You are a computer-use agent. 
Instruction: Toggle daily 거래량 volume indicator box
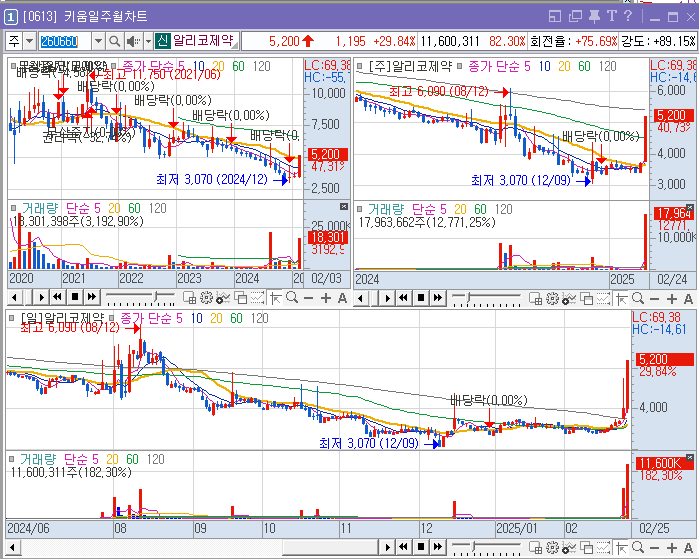pyautogui.click(x=12, y=459)
